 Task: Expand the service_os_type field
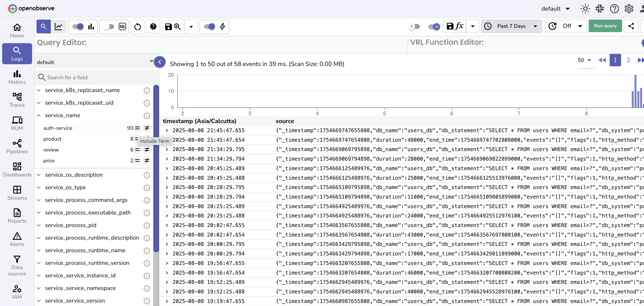(x=38, y=187)
